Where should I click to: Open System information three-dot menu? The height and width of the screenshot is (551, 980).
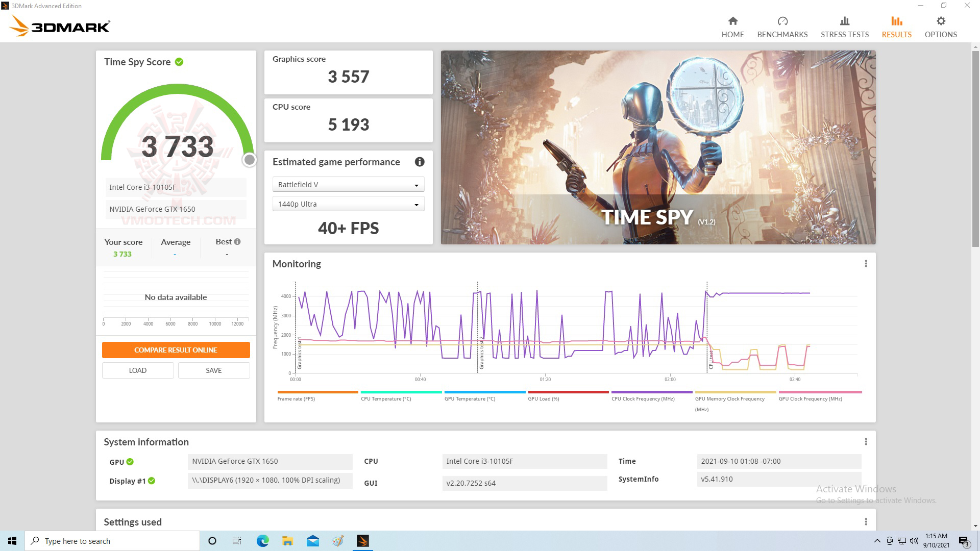(866, 442)
